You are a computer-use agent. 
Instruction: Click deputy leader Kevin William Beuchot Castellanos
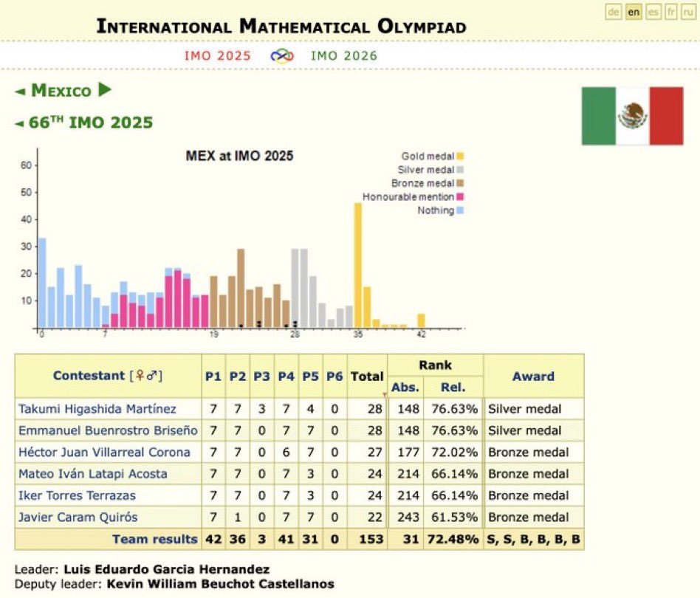coord(221,584)
